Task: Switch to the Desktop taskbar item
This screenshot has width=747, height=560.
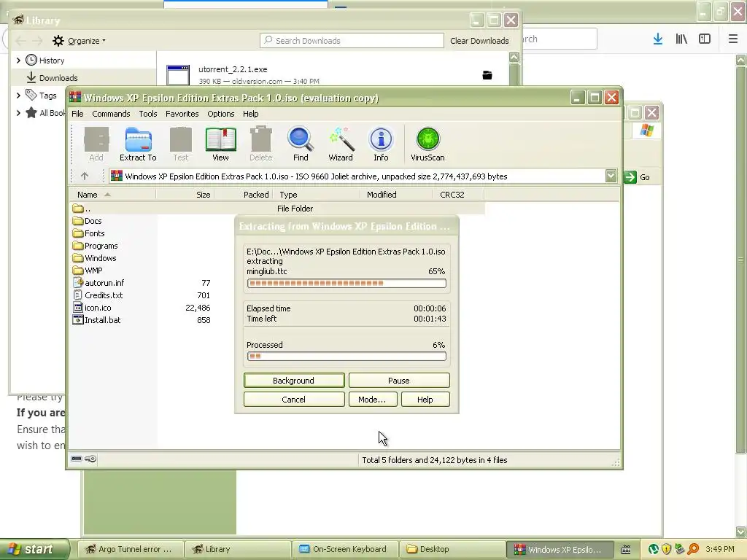Action: click(x=452, y=549)
